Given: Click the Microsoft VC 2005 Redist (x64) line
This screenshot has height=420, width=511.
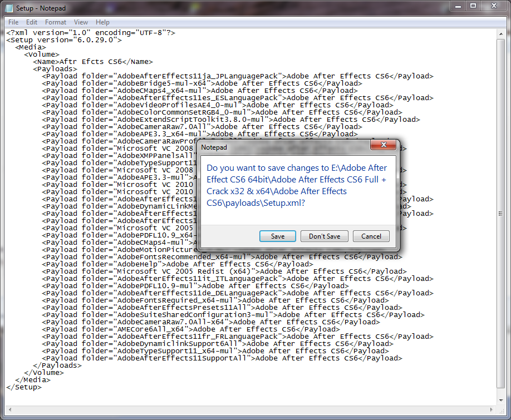Looking at the screenshot, I should point(224,271).
